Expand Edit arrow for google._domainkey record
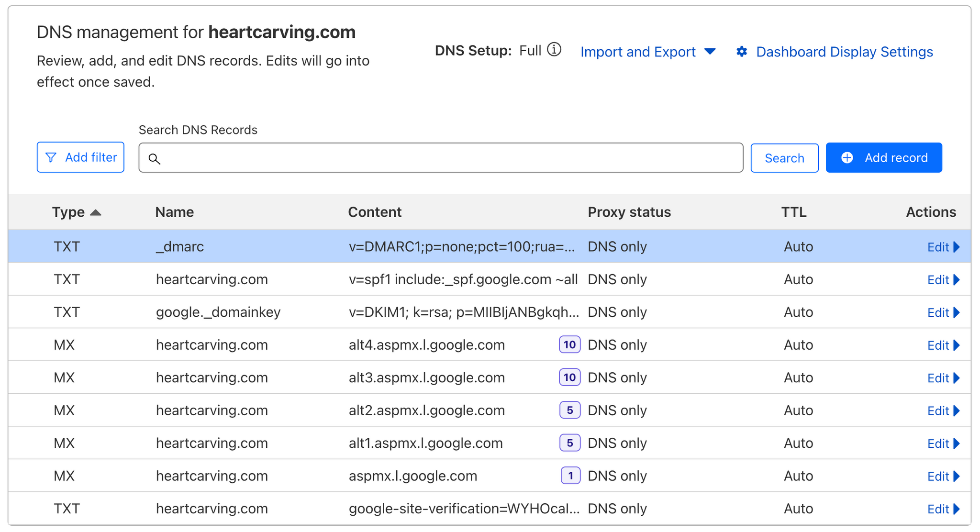Screen dimensions: 980x532 (957, 312)
